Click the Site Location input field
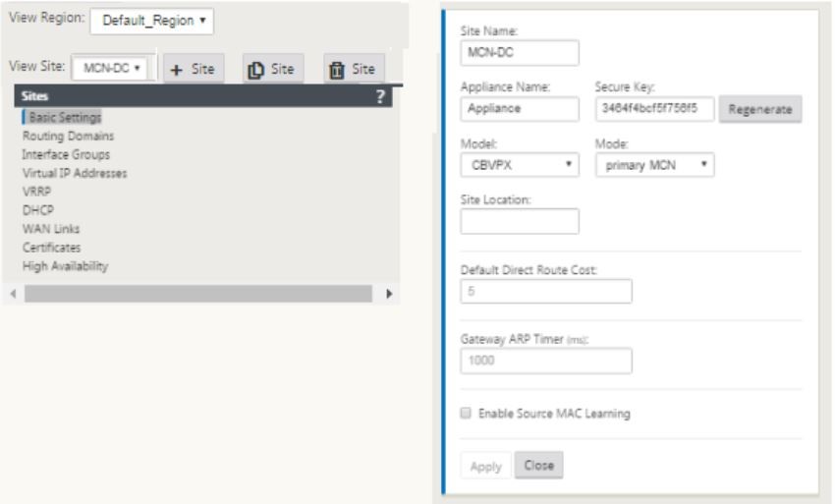Image resolution: width=835 pixels, height=504 pixels. coord(520,221)
